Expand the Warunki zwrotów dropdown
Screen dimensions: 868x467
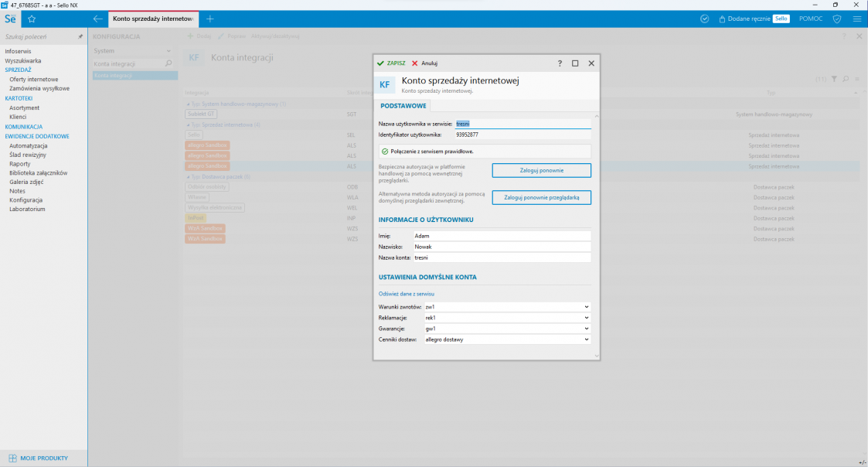click(x=587, y=307)
